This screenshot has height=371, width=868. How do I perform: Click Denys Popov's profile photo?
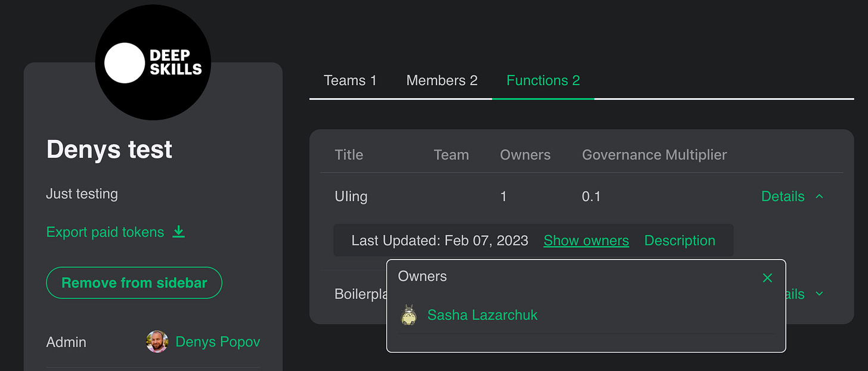157,342
